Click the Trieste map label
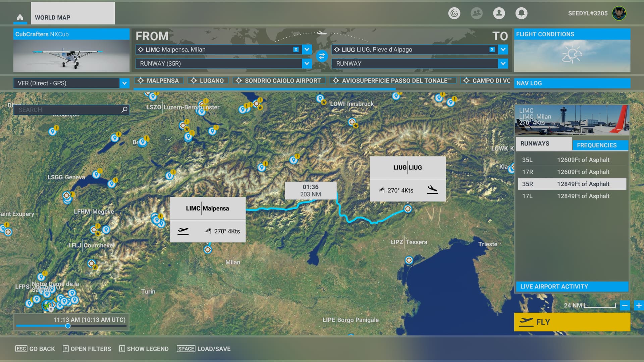This screenshot has height=362, width=644. point(488,244)
